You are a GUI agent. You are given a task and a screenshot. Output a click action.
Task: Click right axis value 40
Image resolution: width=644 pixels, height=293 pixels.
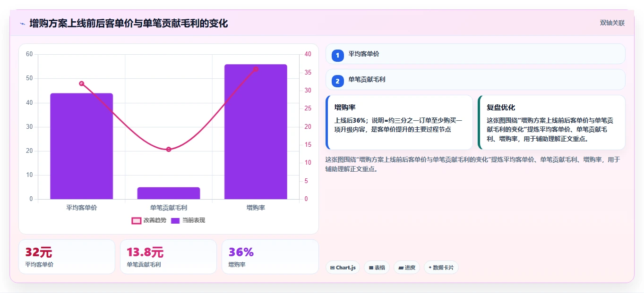click(x=308, y=54)
